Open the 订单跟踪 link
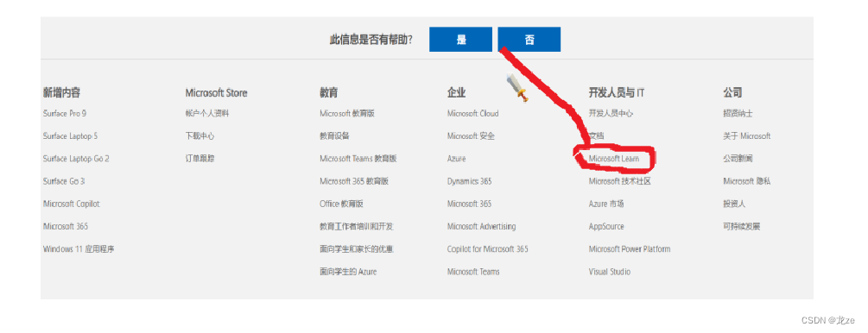 (x=200, y=159)
